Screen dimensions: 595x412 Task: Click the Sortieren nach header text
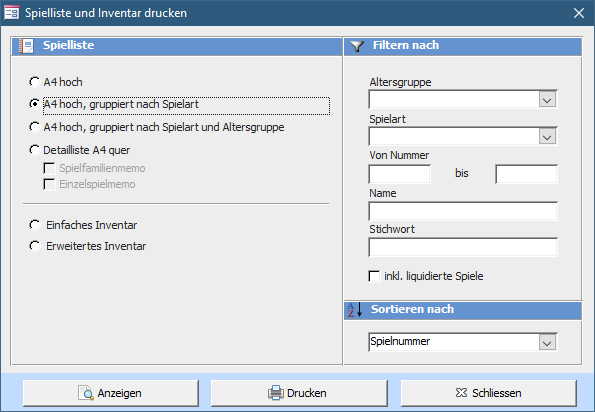coord(412,309)
